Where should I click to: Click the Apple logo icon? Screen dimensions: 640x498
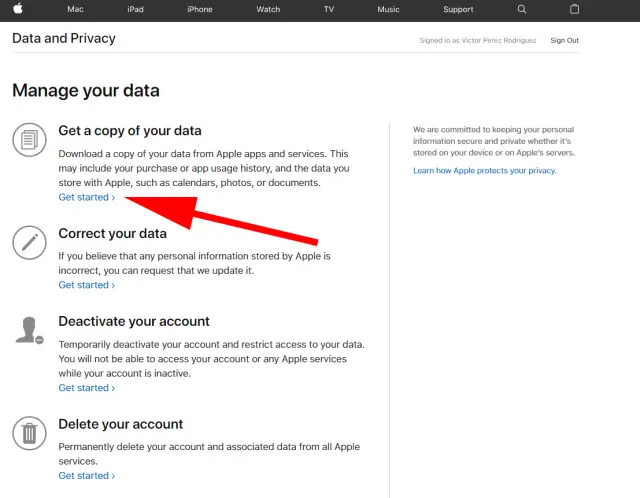click(x=18, y=9)
